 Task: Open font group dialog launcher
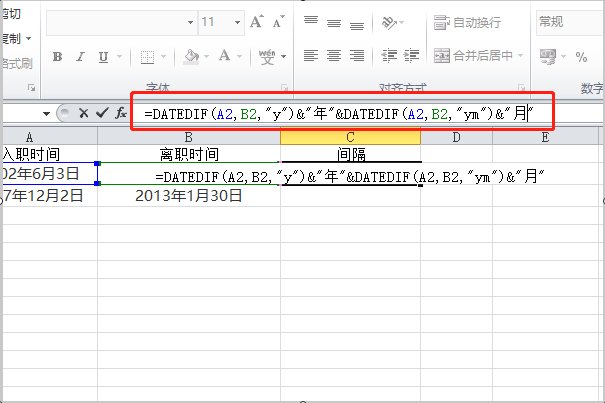(x=284, y=88)
